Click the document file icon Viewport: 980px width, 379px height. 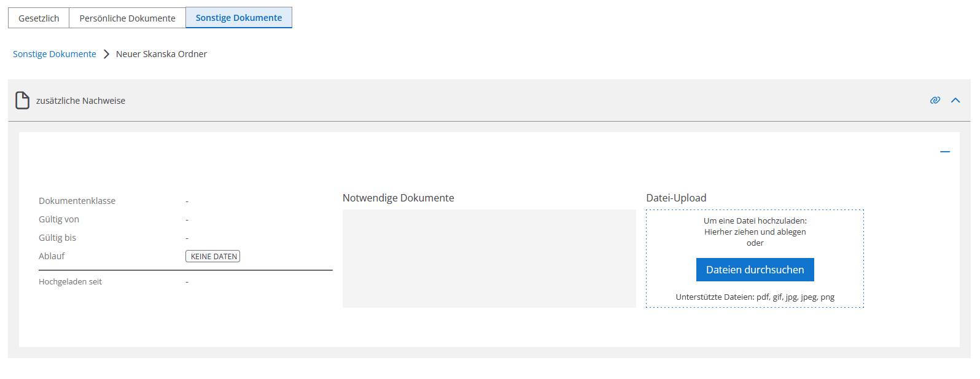click(x=22, y=100)
